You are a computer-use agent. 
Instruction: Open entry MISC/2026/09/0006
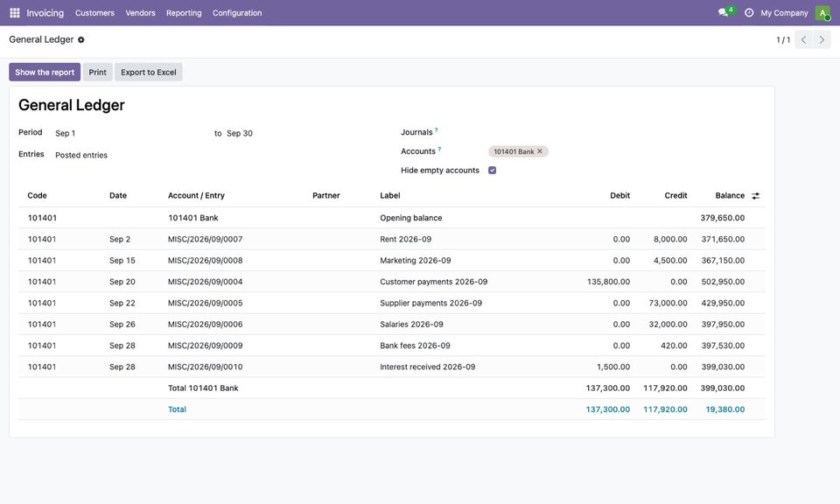click(x=205, y=325)
